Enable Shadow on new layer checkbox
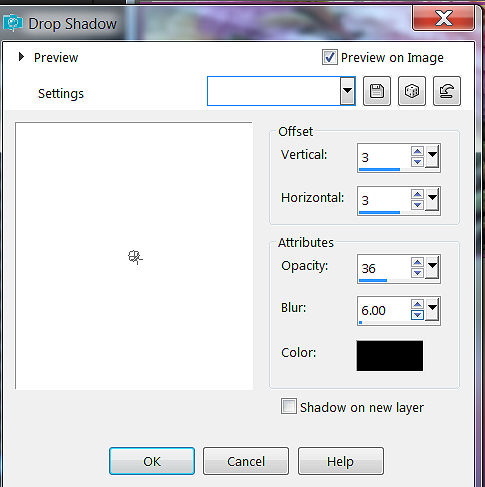The height and width of the screenshot is (487, 485). (289, 406)
